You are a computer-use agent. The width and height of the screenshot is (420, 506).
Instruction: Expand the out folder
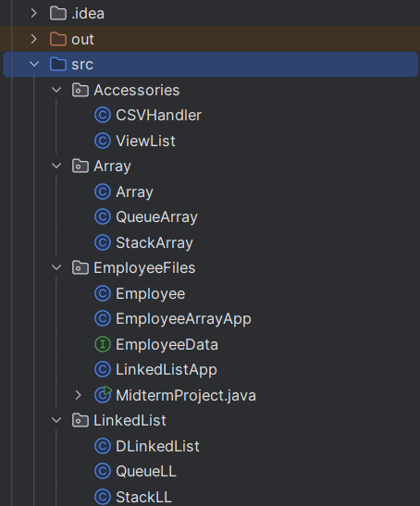[x=34, y=39]
